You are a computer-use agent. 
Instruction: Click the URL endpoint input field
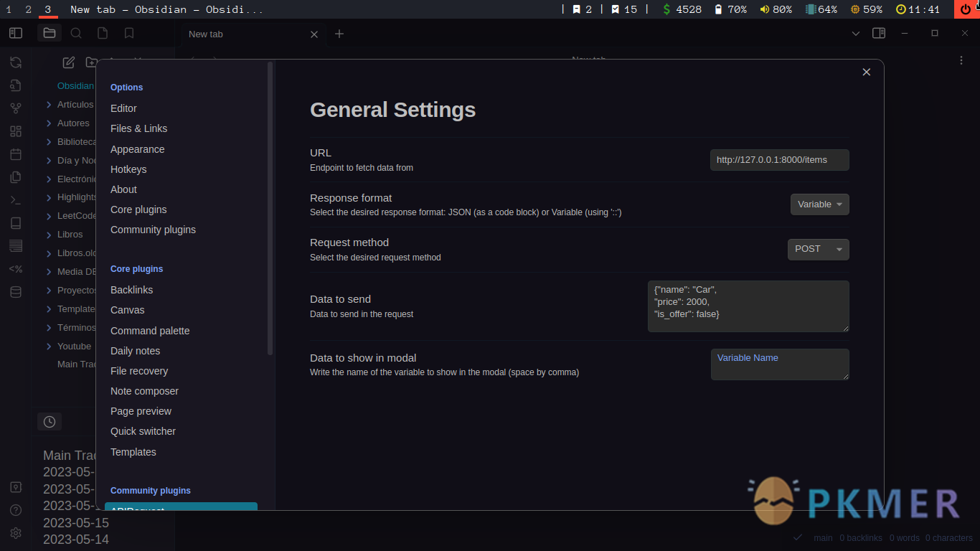tap(780, 160)
